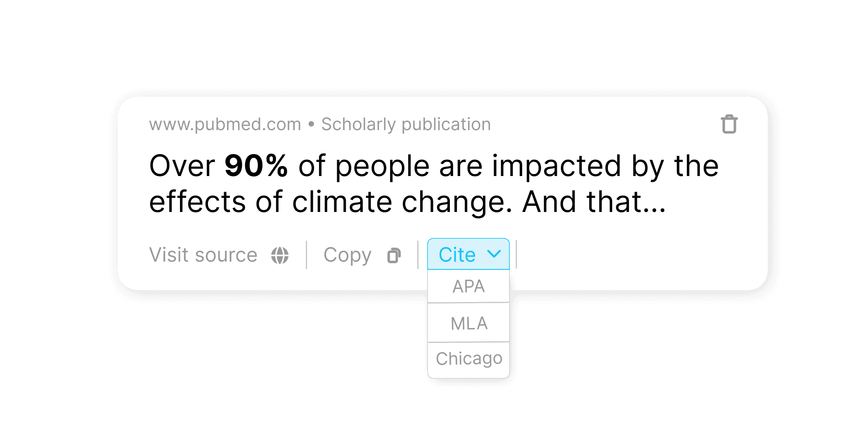This screenshot has width=868, height=445.
Task: Click the clipboard icon next to Copy
Action: tap(394, 255)
